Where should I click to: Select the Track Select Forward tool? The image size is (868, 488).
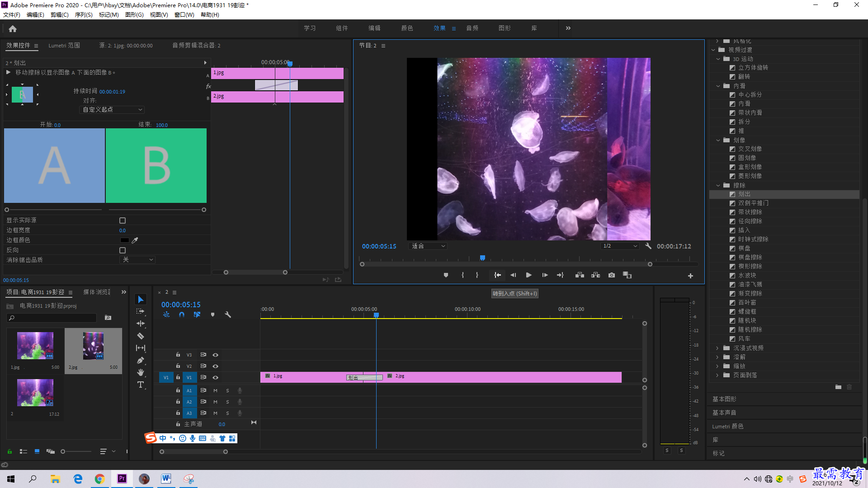pos(141,311)
